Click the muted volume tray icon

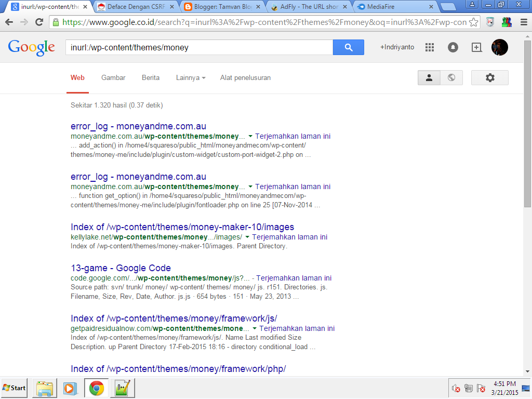point(456,388)
